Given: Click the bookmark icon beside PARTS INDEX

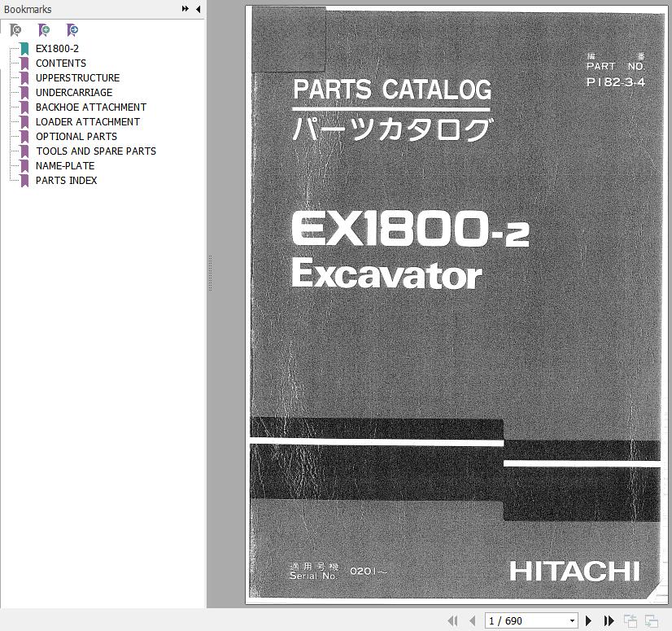Looking at the screenshot, I should [24, 181].
